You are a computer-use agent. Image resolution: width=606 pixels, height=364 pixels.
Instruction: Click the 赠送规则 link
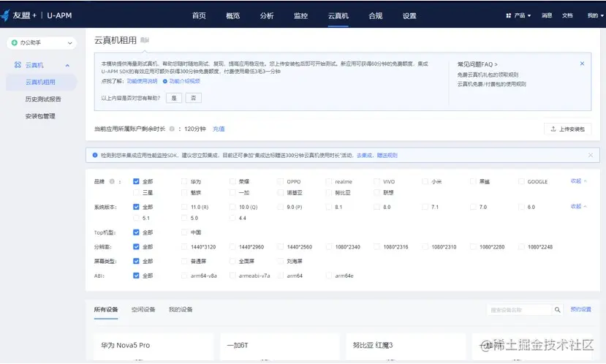point(387,156)
